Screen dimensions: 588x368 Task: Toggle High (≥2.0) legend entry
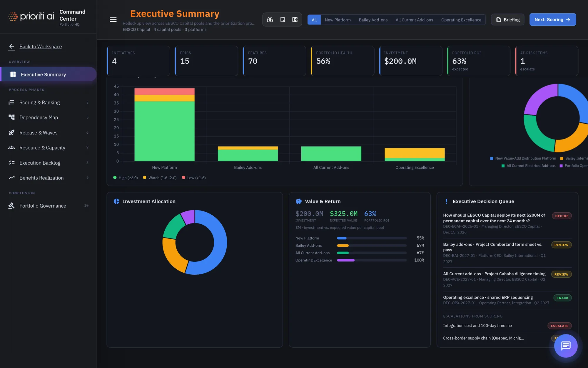pos(126,178)
